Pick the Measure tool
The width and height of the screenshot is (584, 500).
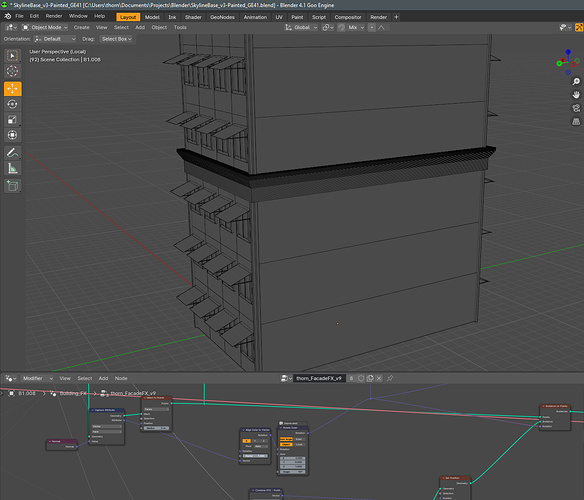[x=13, y=168]
